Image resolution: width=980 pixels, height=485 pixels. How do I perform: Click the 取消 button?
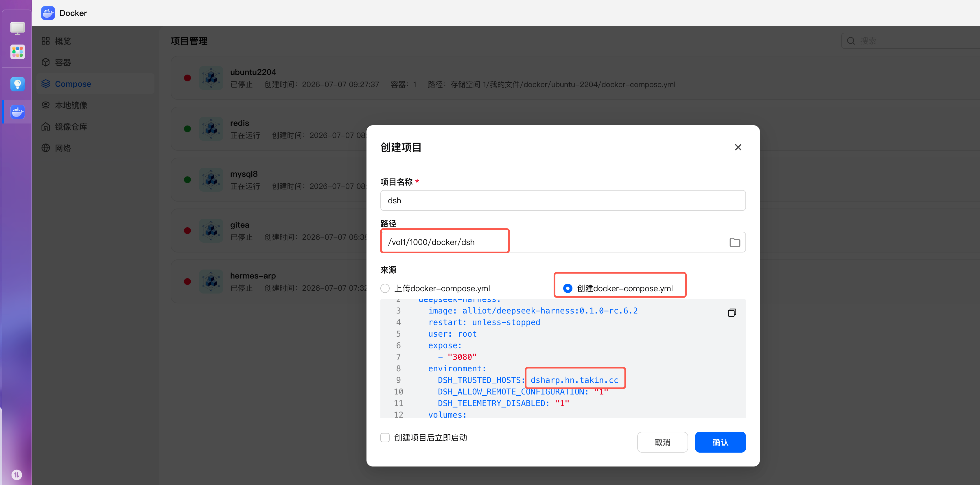click(x=662, y=442)
